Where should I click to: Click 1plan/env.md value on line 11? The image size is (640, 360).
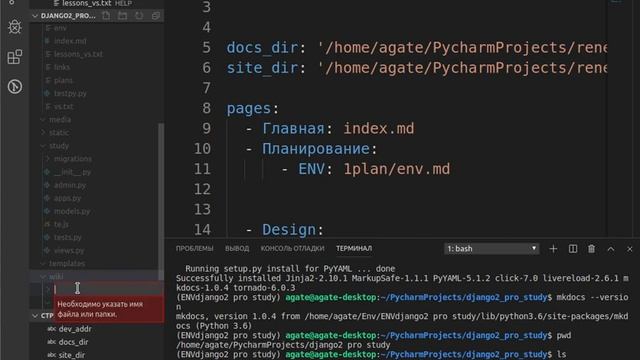397,169
